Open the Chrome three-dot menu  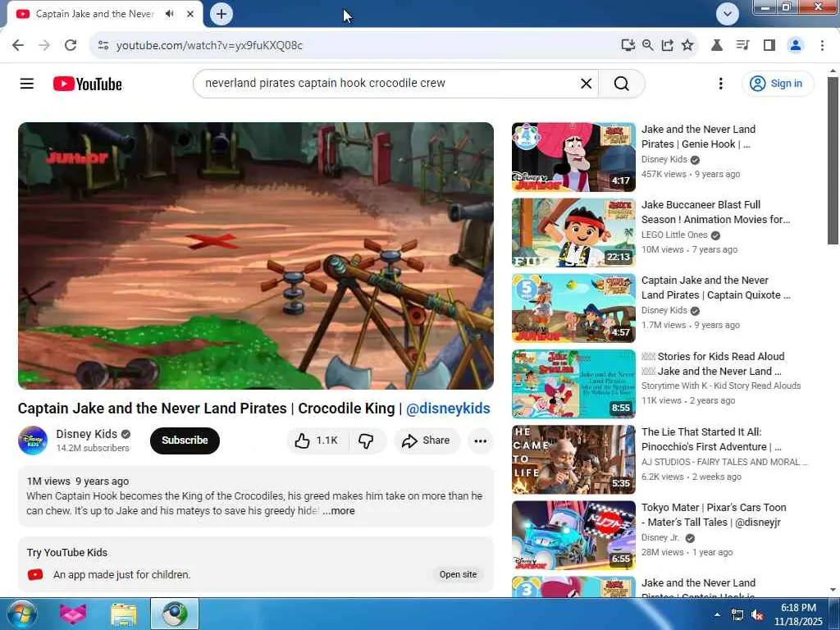822,45
